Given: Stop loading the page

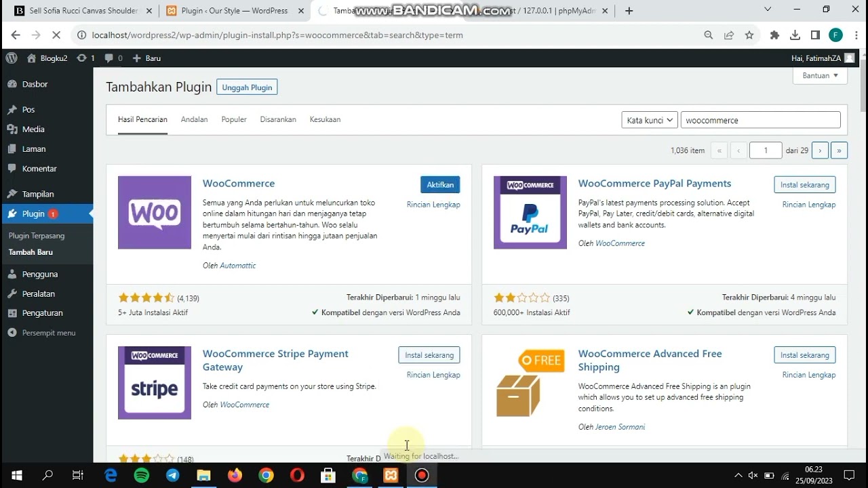Looking at the screenshot, I should 58,35.
